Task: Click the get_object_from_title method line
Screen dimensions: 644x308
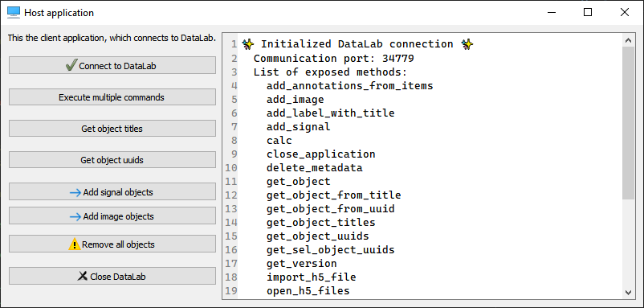Action: 333,195
